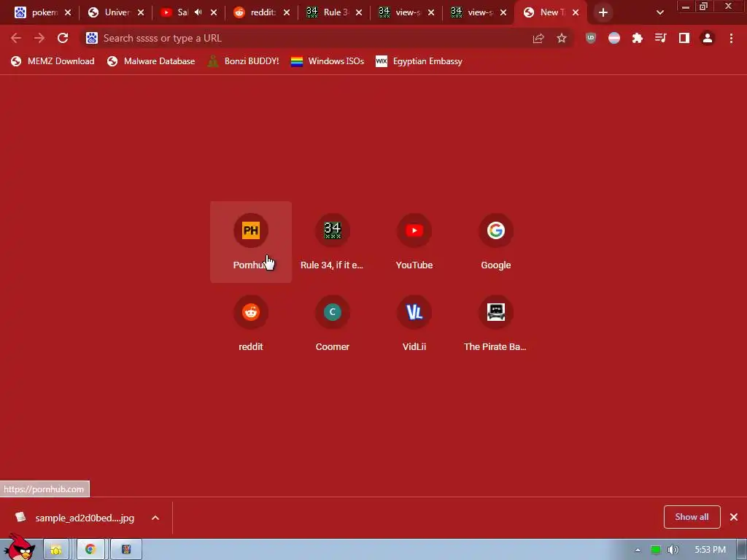This screenshot has width=747, height=560.
Task: Open the Windows ISOs bookmark
Action: pyautogui.click(x=328, y=61)
